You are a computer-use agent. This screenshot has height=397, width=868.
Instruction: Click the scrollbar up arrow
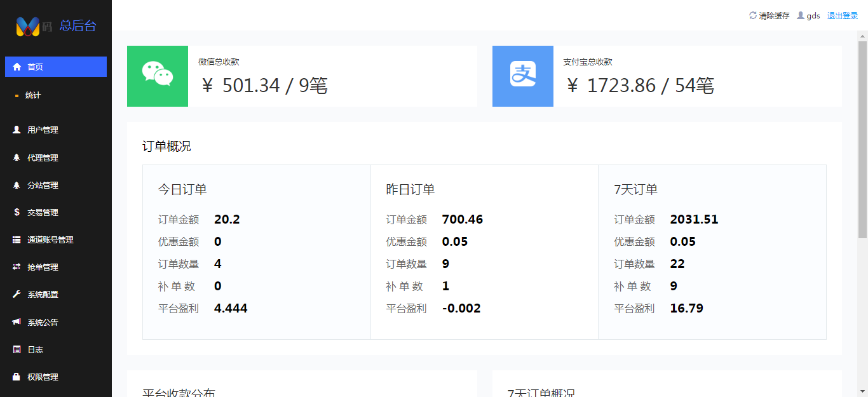[862, 36]
